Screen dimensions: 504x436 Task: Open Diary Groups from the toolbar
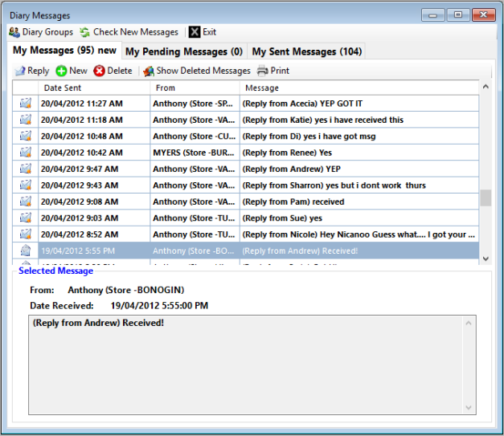tap(41, 32)
